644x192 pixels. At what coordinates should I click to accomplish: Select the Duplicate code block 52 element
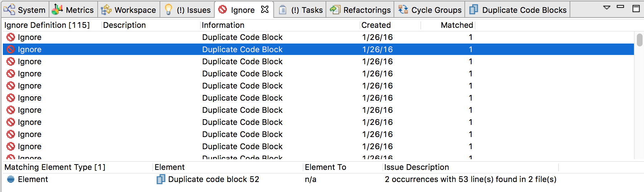213,179
